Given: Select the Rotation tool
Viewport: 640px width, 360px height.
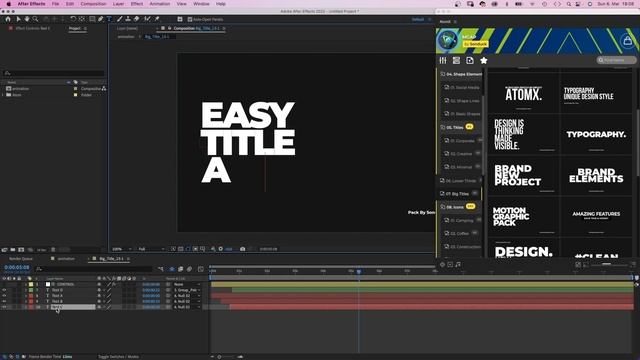Looking at the screenshot, I should (x=73, y=19).
